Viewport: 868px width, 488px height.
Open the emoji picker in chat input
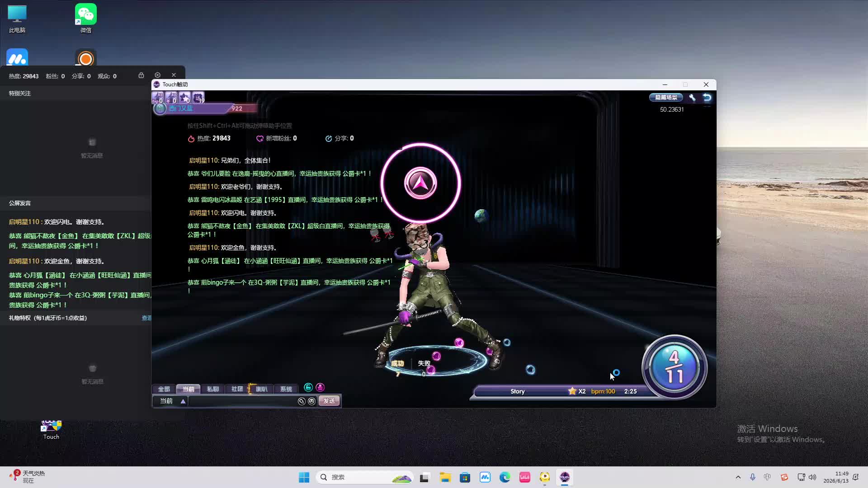311,401
